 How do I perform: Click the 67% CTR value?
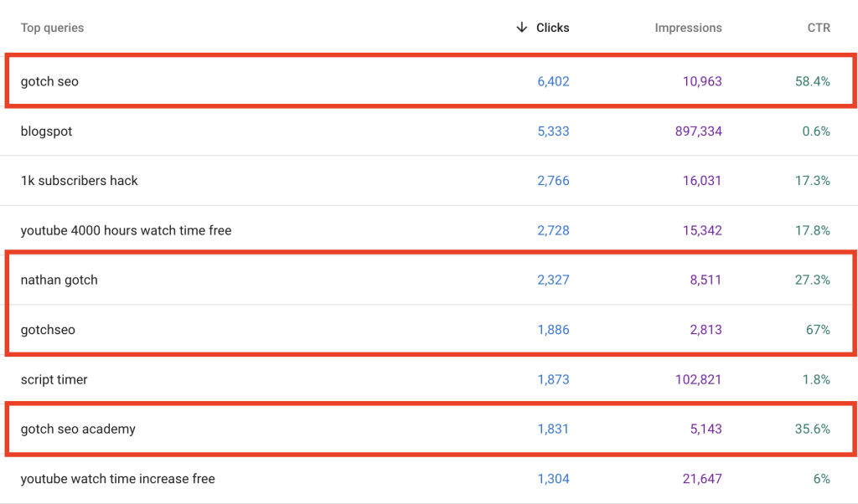818,330
